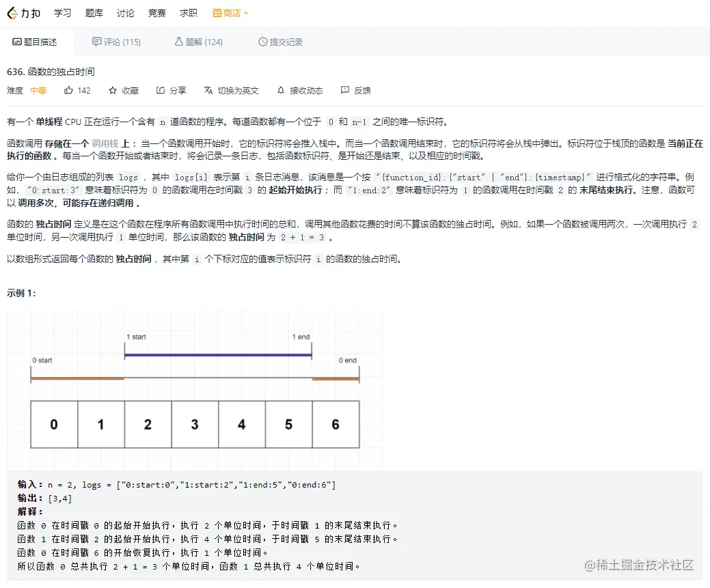This screenshot has width=710, height=588.
Task: Click the 分享 share button text
Action: [178, 91]
